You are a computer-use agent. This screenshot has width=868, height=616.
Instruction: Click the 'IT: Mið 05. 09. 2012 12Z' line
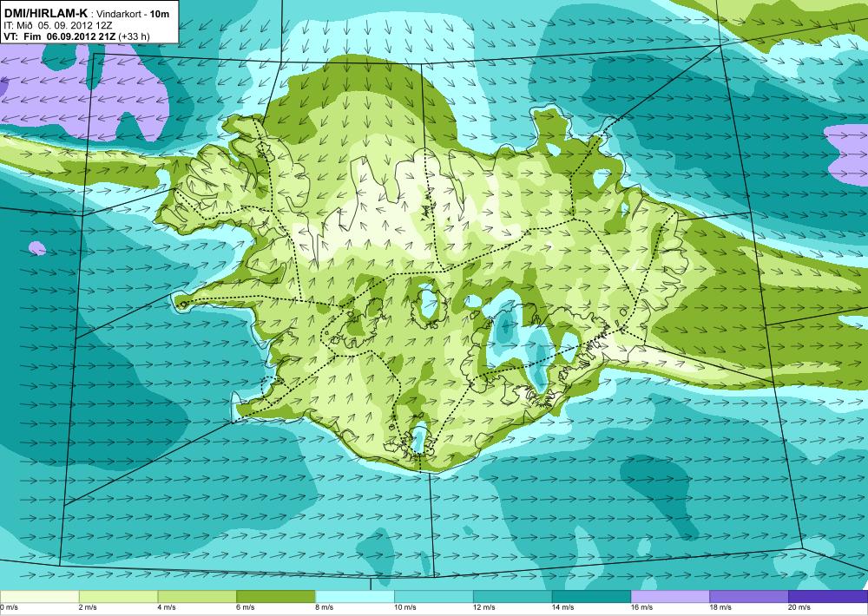(x=58, y=25)
